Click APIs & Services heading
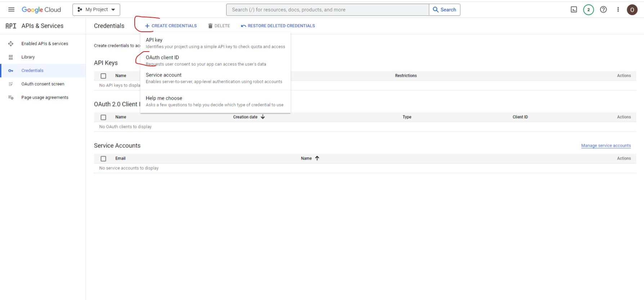644x300 pixels. tap(43, 26)
